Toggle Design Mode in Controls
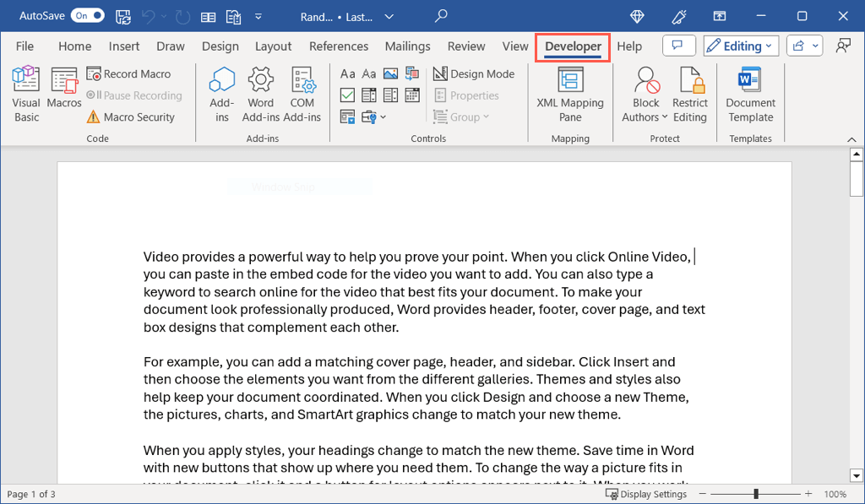 tap(473, 74)
